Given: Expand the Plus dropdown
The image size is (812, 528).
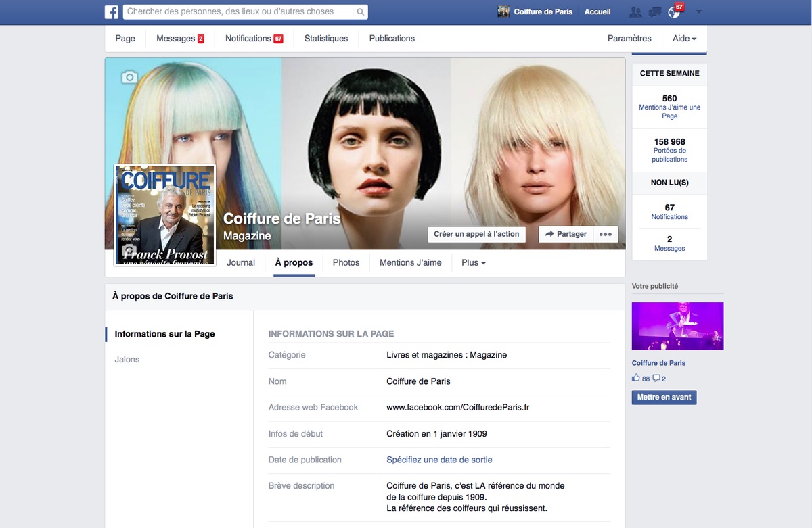Looking at the screenshot, I should pos(474,262).
